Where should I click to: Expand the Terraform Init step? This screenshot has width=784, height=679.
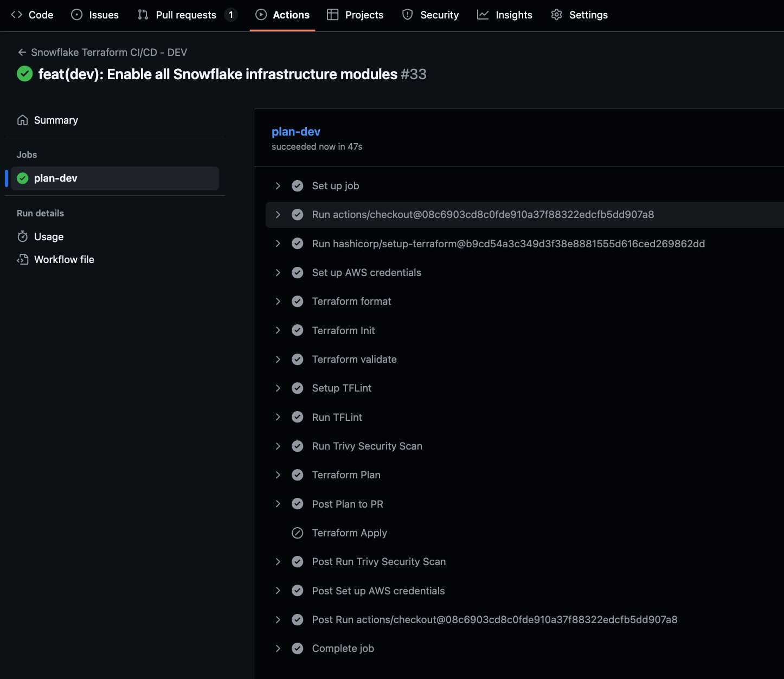click(278, 330)
